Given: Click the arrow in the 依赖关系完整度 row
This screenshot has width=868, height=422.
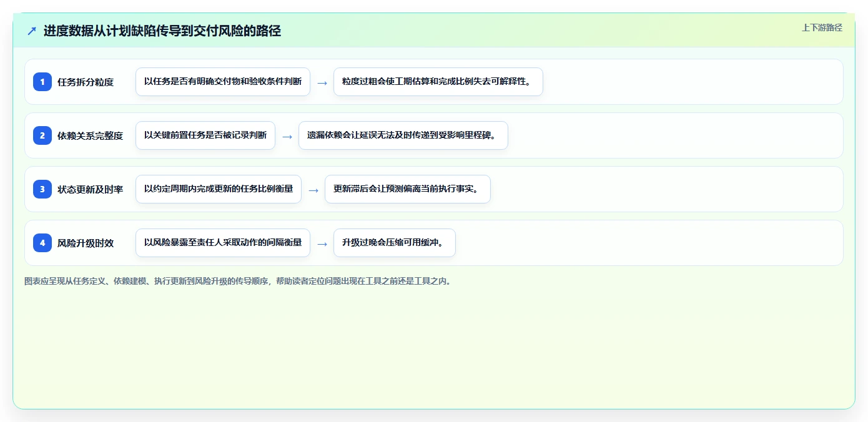Looking at the screenshot, I should pyautogui.click(x=287, y=136).
